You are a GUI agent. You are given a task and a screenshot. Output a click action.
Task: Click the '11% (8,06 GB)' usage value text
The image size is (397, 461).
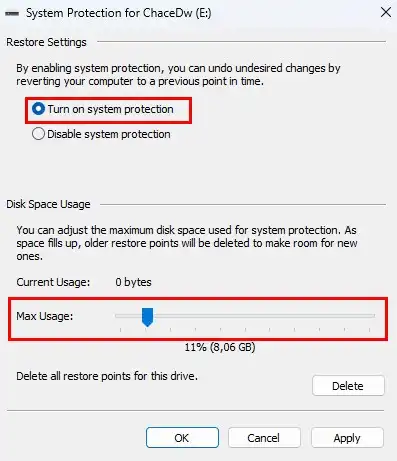[220, 347]
